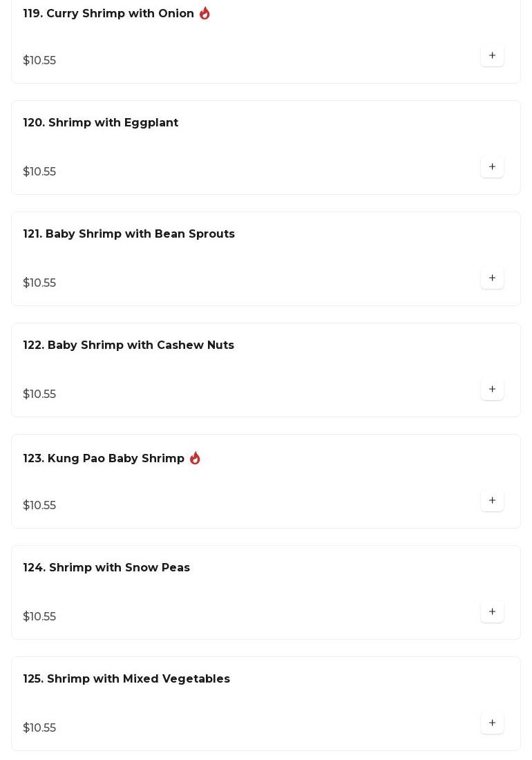Open 123. Kung Pao Baby Shrimp title
Image resolution: width=532 pixels, height=760 pixels.
[104, 459]
